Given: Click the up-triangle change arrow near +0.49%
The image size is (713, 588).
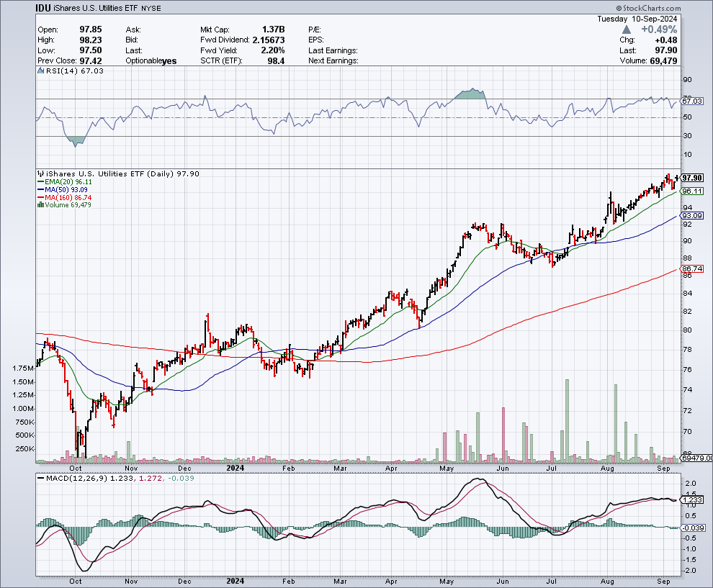Looking at the screenshot, I should pyautogui.click(x=627, y=30).
